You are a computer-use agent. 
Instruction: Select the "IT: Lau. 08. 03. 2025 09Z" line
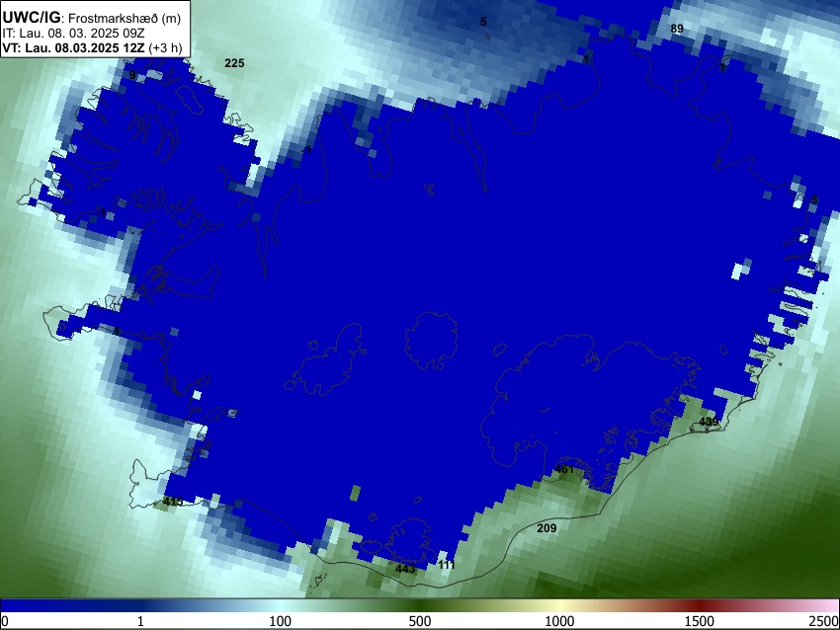73,34
